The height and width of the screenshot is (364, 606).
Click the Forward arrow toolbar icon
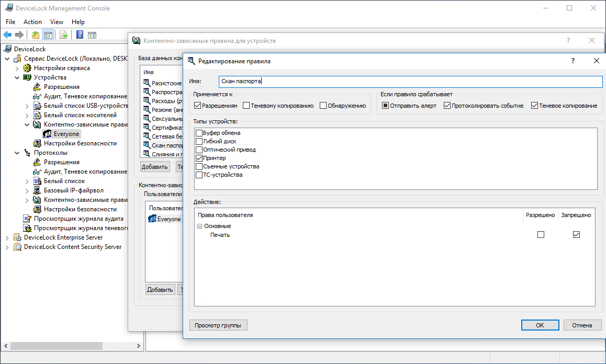coord(19,35)
